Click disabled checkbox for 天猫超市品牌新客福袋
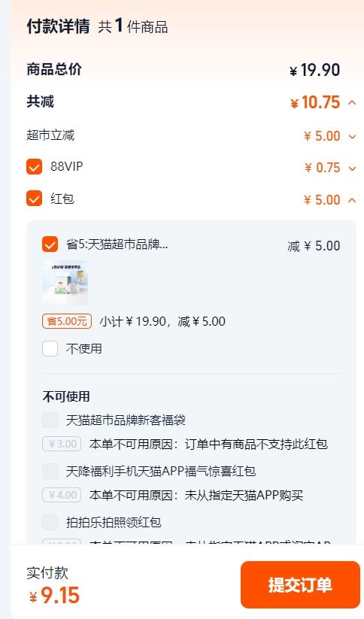This screenshot has width=364, height=619. pos(50,420)
